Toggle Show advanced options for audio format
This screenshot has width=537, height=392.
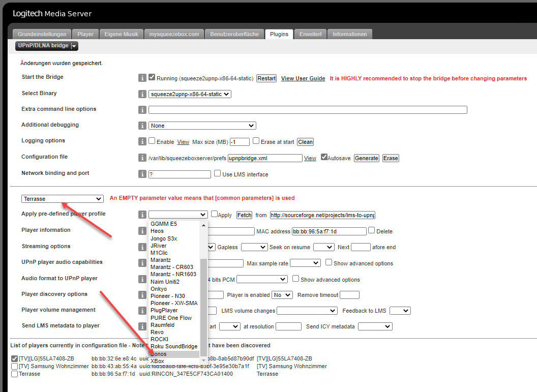click(296, 279)
